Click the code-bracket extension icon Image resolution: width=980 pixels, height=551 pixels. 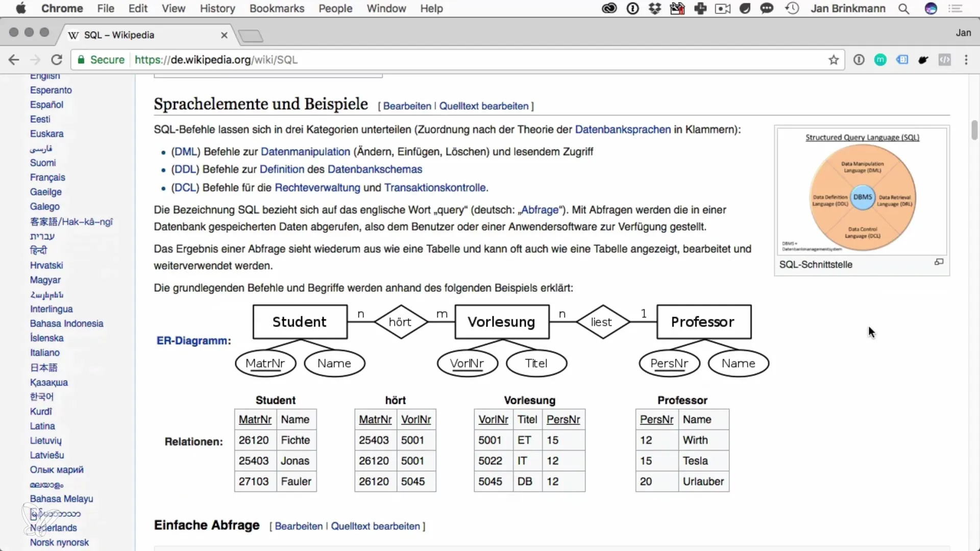(945, 60)
